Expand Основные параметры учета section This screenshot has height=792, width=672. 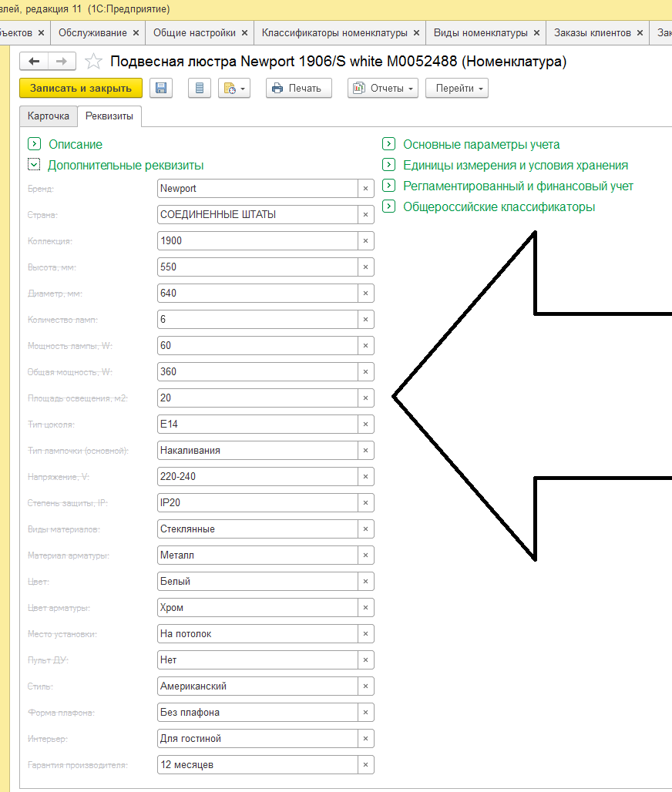click(x=388, y=144)
